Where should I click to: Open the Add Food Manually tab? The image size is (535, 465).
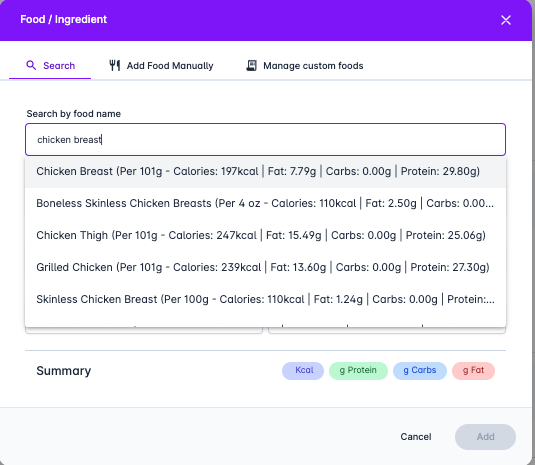click(161, 66)
